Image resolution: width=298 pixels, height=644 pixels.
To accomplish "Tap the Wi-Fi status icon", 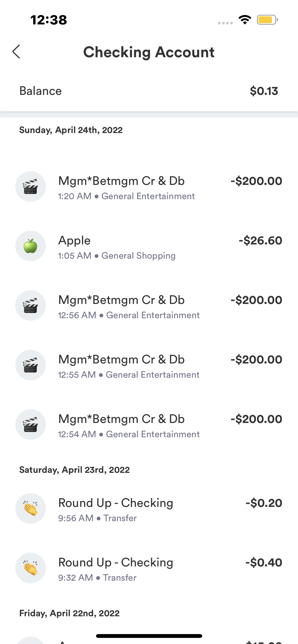I will click(245, 20).
